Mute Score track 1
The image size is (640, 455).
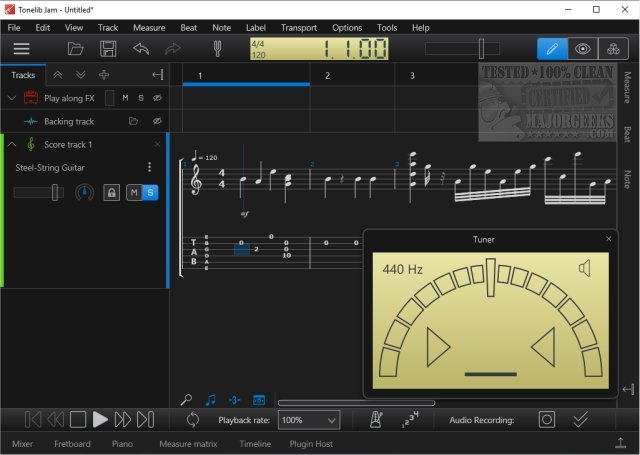click(133, 192)
